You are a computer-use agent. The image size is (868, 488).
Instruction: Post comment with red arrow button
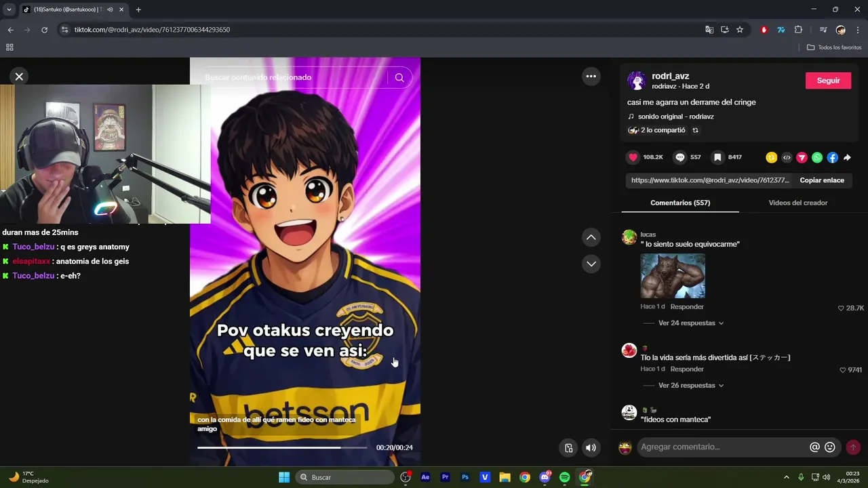tap(853, 447)
